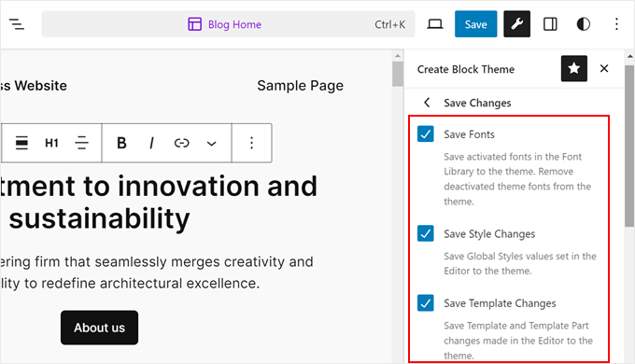Click the sidebar vertical scrollbar thumb

click(x=629, y=146)
